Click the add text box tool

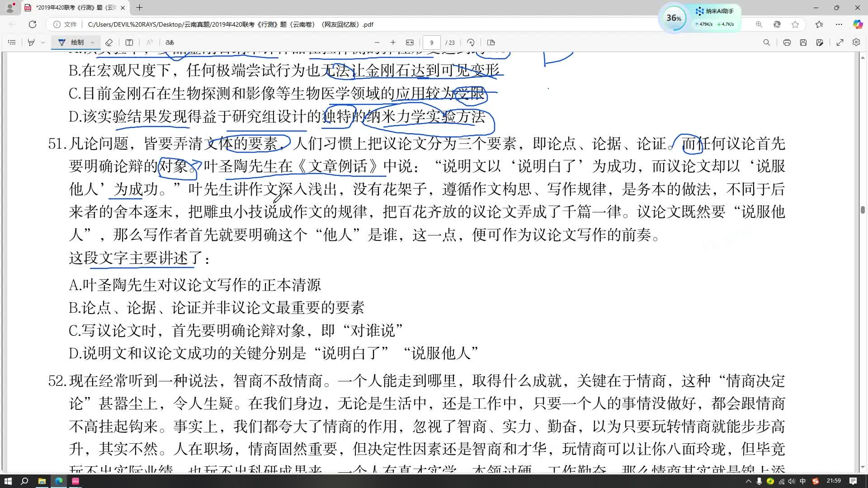tap(129, 42)
